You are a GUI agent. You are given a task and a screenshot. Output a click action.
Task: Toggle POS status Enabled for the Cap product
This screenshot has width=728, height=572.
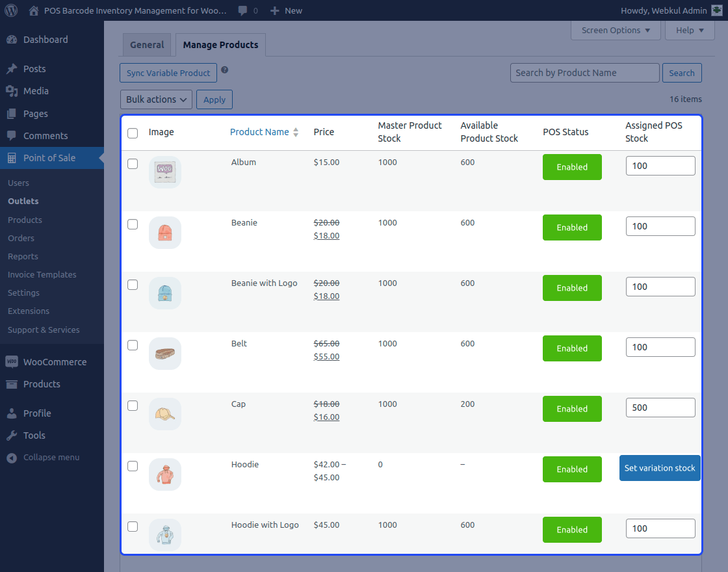click(x=572, y=409)
